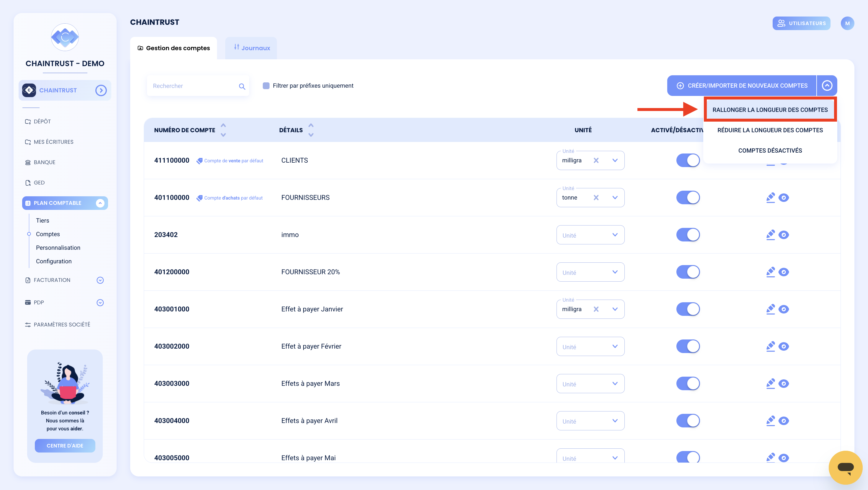Viewport: 868px width, 490px height.
Task: View account 403001000 with eye icon
Action: point(784,309)
